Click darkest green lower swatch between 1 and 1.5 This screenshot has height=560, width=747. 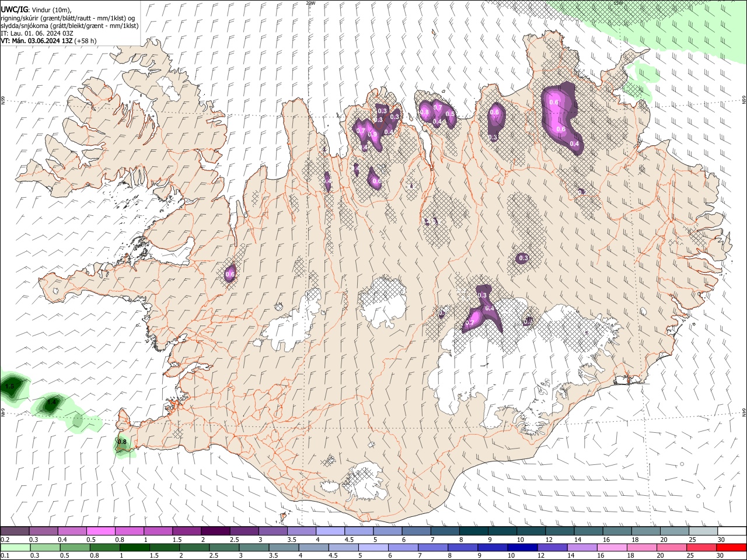click(135, 547)
